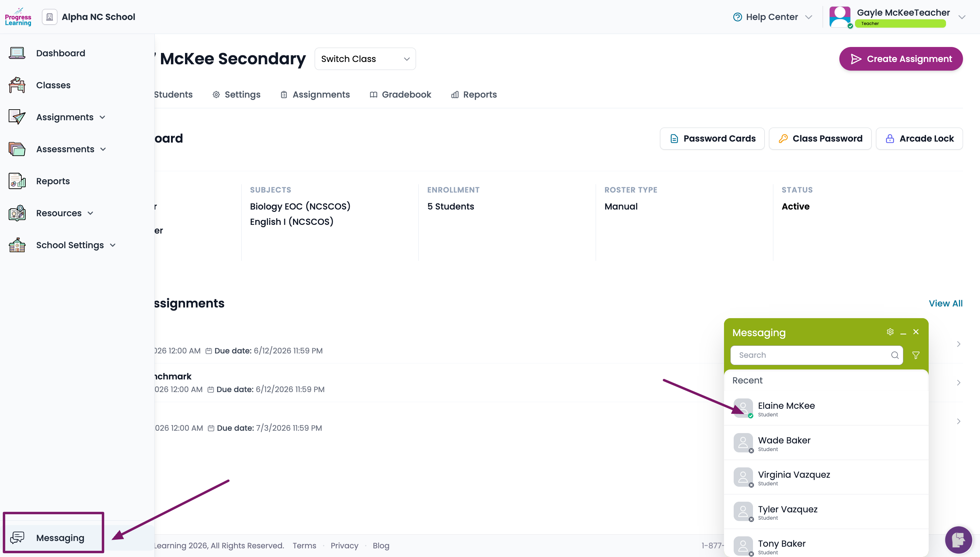
Task: Click the Assessments folder icon
Action: (x=17, y=149)
